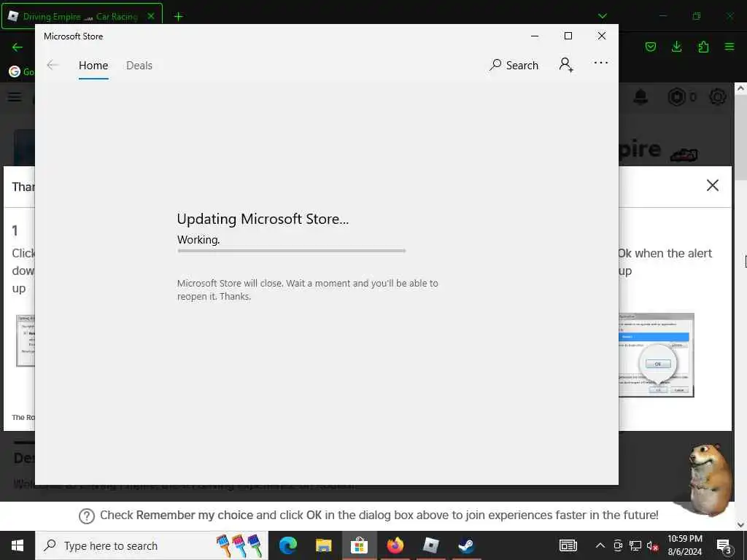Go back with the Store back arrow
Image resolution: width=747 pixels, height=560 pixels.
pyautogui.click(x=53, y=65)
